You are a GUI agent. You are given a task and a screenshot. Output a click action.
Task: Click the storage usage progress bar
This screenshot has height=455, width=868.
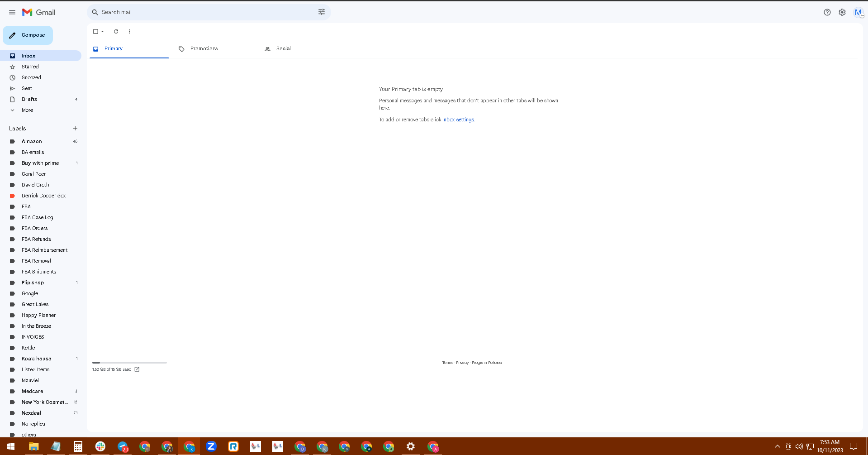point(129,363)
